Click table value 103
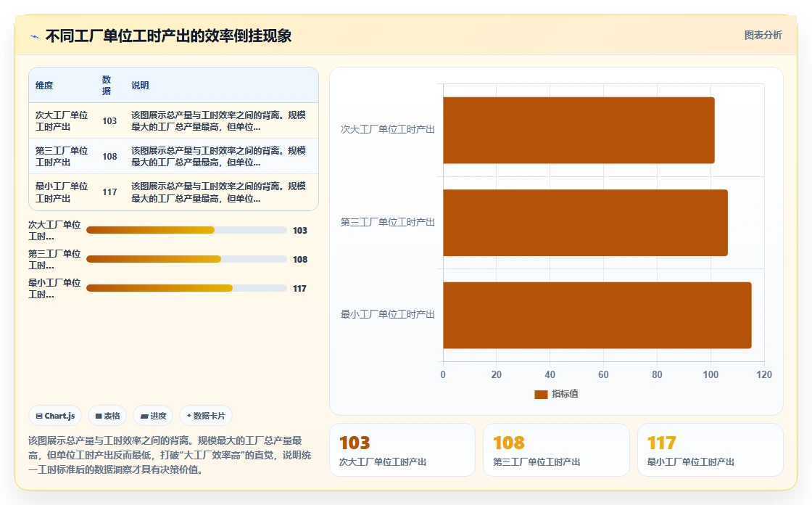This screenshot has height=505, width=812. (x=109, y=120)
